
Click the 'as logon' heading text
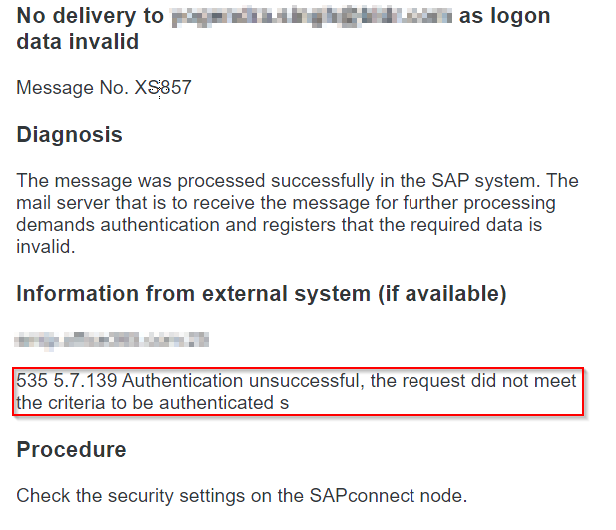[x=504, y=17]
